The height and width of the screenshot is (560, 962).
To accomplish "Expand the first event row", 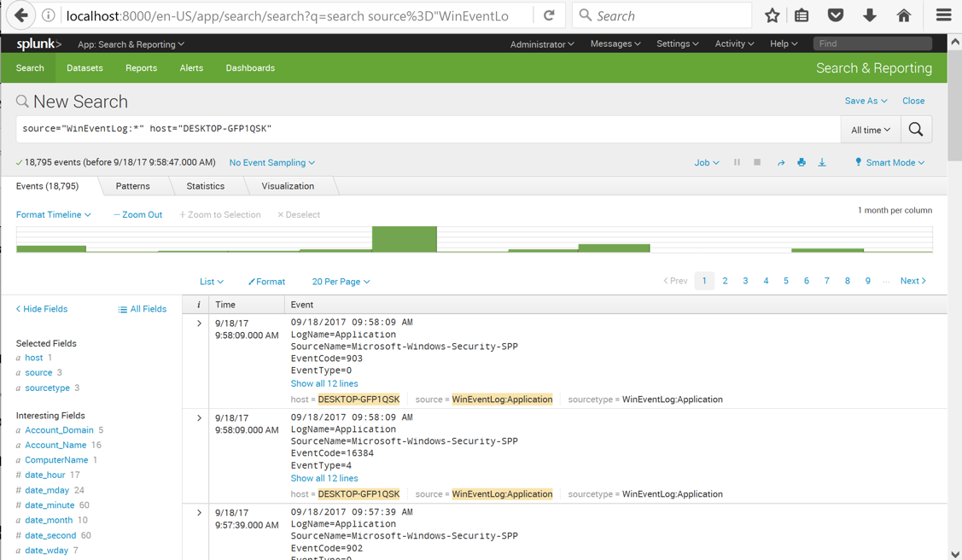I will point(199,324).
